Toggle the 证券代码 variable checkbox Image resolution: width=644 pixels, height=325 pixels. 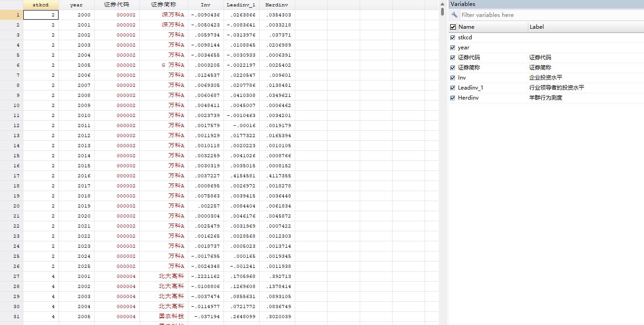coord(453,58)
